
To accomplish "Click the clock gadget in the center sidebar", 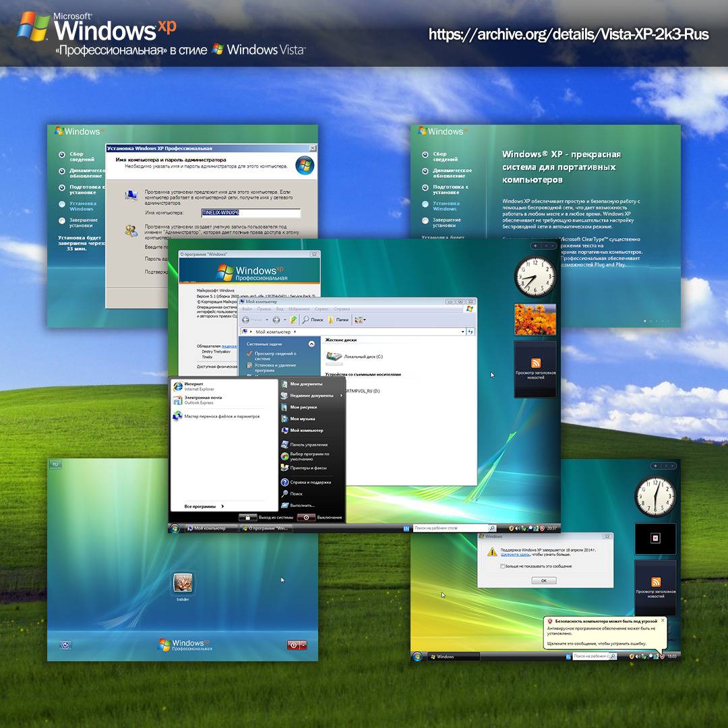I will point(535,277).
